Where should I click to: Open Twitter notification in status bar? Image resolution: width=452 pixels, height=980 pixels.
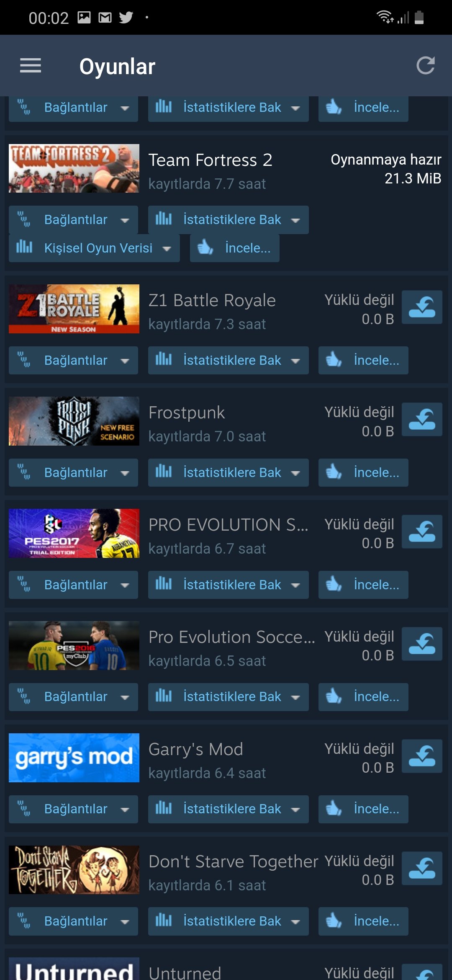126,18
